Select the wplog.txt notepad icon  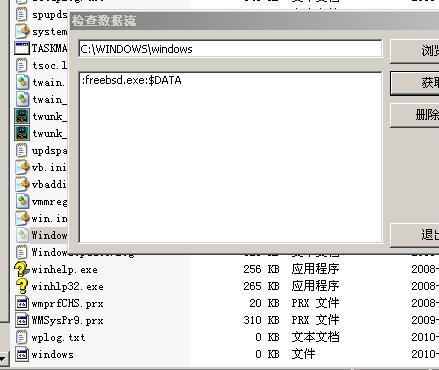pyautogui.click(x=22, y=337)
